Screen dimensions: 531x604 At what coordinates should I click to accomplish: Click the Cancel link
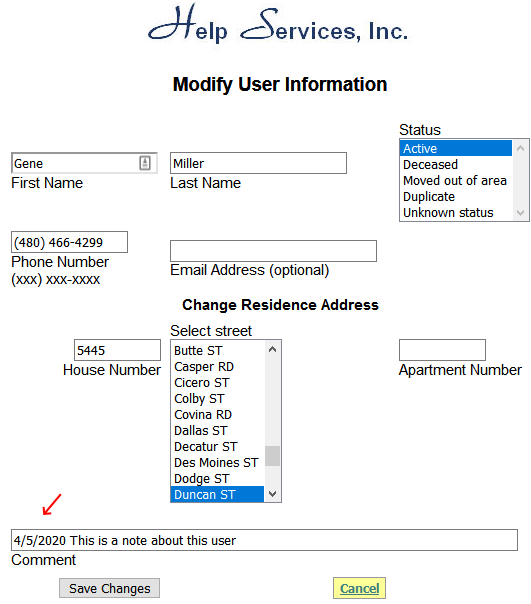360,588
